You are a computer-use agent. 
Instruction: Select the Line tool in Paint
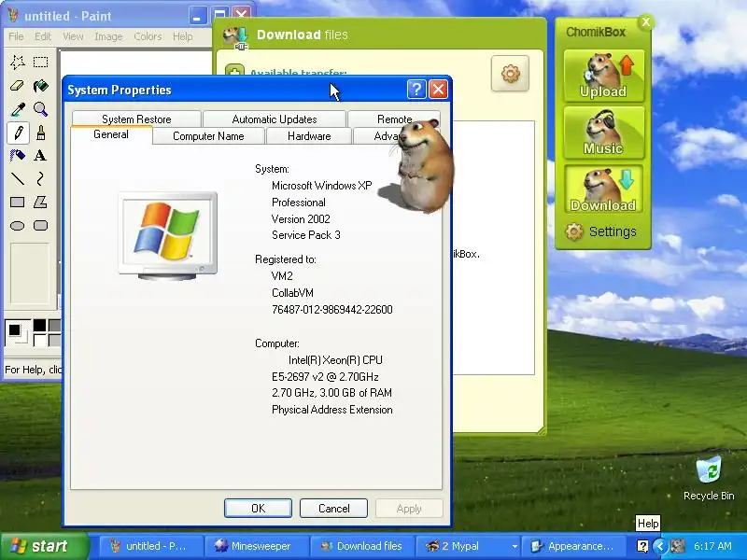pyautogui.click(x=18, y=179)
